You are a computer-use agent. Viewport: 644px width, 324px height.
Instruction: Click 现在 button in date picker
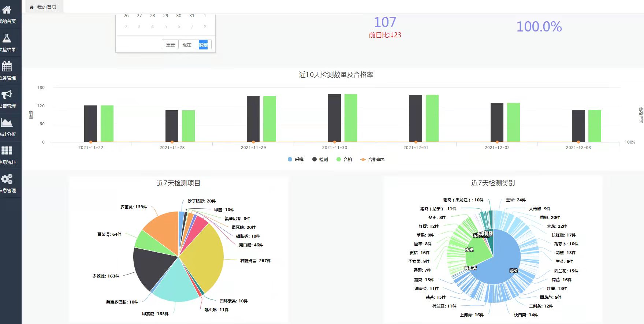(187, 45)
